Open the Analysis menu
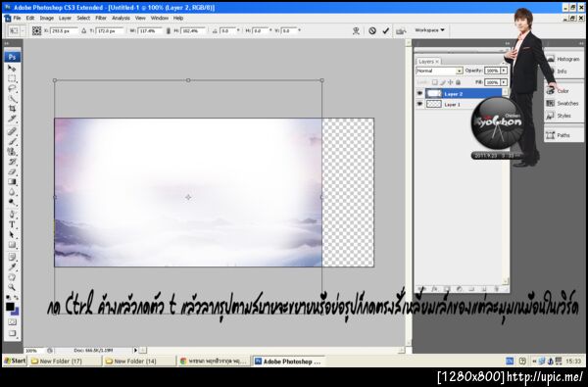This screenshot has width=588, height=387. point(121,18)
